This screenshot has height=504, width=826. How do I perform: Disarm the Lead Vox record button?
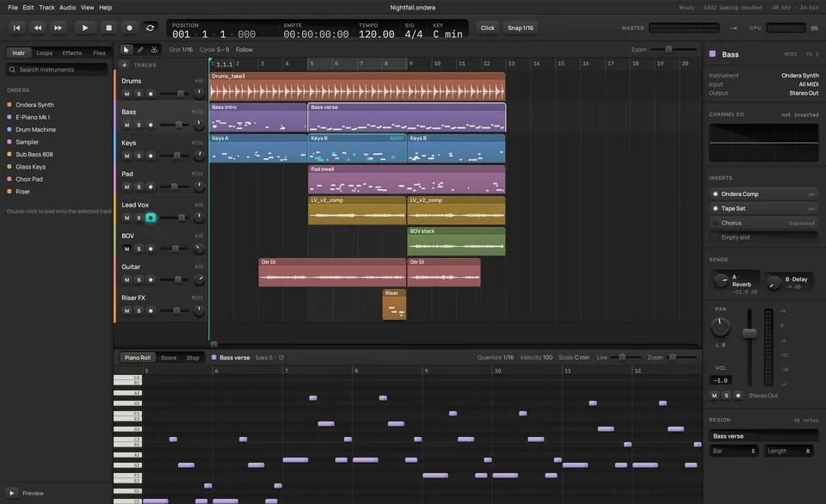pos(151,218)
